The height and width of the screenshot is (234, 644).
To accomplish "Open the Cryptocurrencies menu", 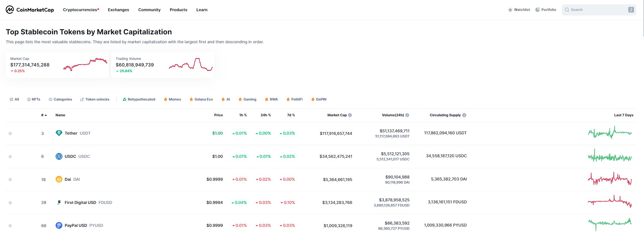I will [x=80, y=10].
